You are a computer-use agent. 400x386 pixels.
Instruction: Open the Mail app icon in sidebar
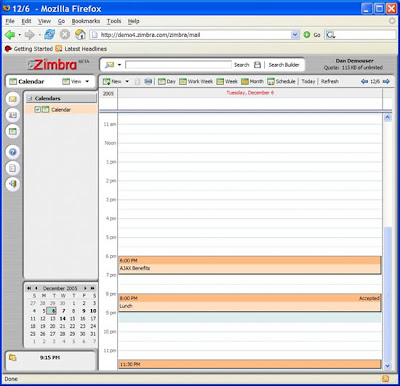(x=13, y=99)
